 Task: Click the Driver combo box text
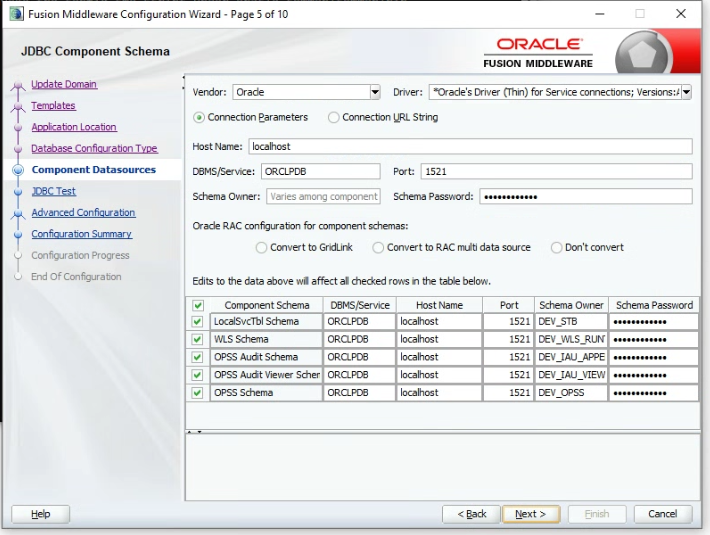coord(555,92)
